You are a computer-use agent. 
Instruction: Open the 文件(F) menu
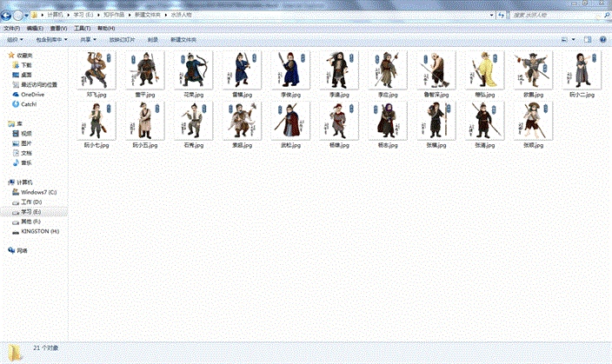[11, 28]
